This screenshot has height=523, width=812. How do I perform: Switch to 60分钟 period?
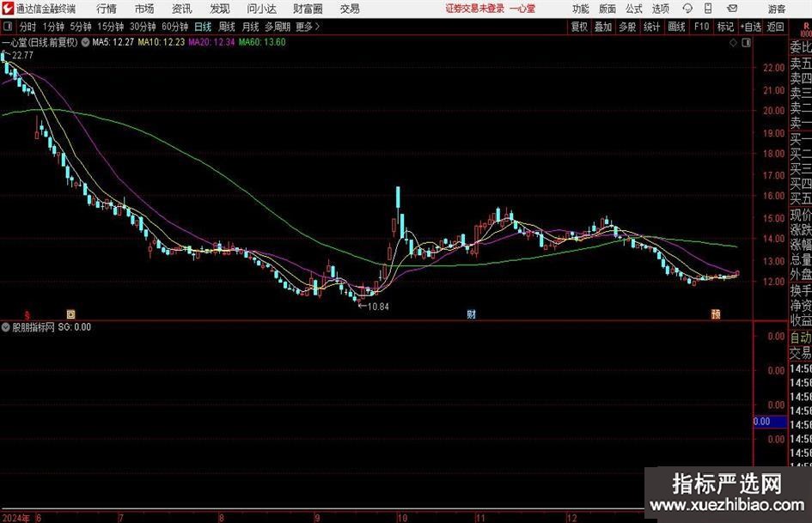click(x=175, y=27)
